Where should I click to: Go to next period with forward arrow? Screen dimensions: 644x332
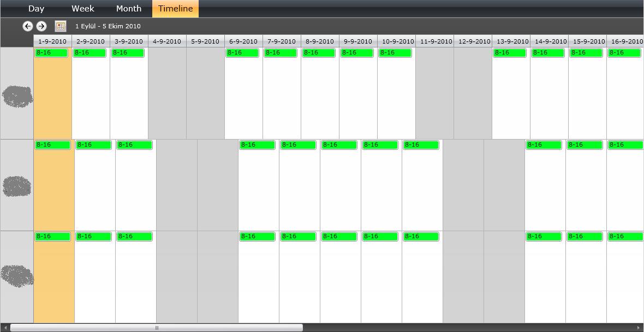[41, 26]
